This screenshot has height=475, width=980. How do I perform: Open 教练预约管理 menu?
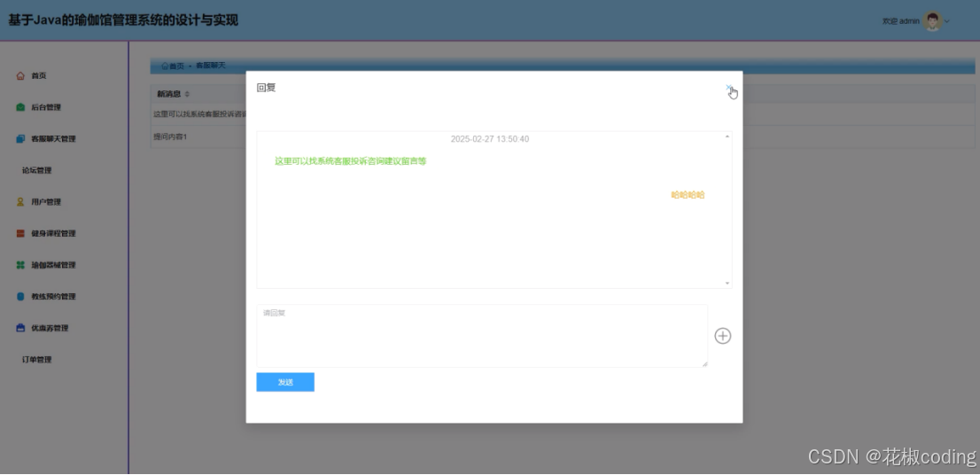[54, 297]
